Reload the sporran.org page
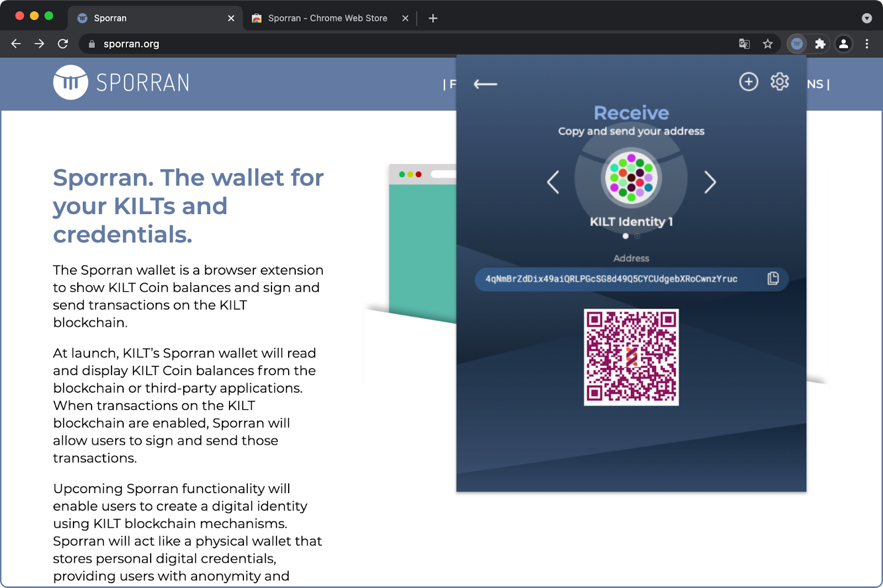This screenshot has height=588, width=883. 63,44
